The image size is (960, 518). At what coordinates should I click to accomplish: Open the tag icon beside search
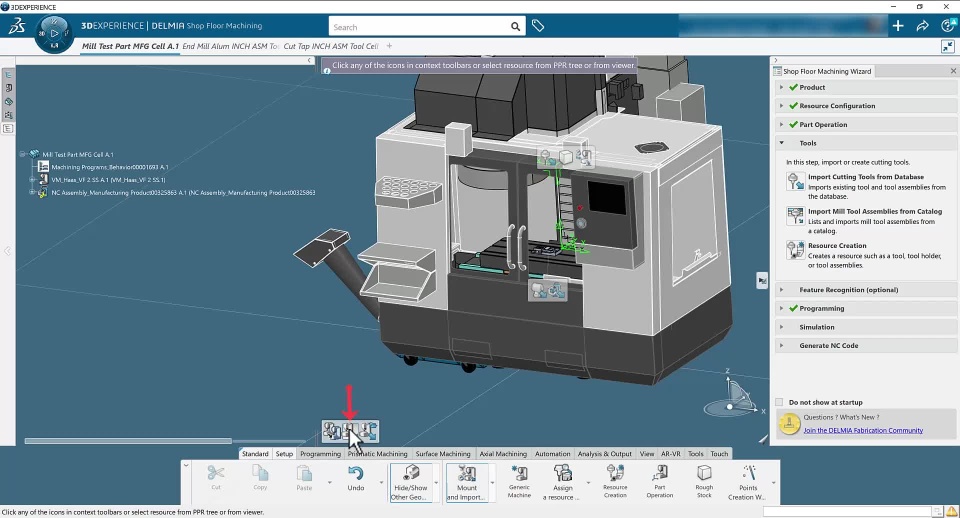coord(538,26)
